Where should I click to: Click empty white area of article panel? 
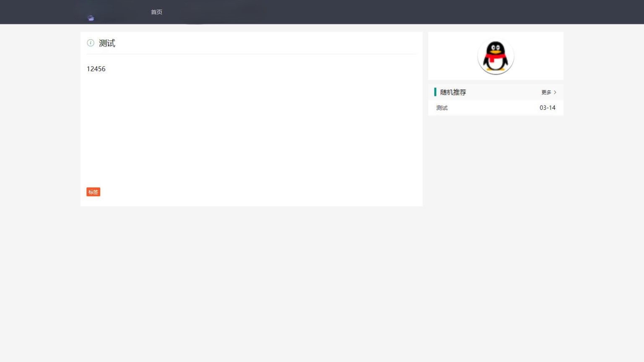point(252,130)
